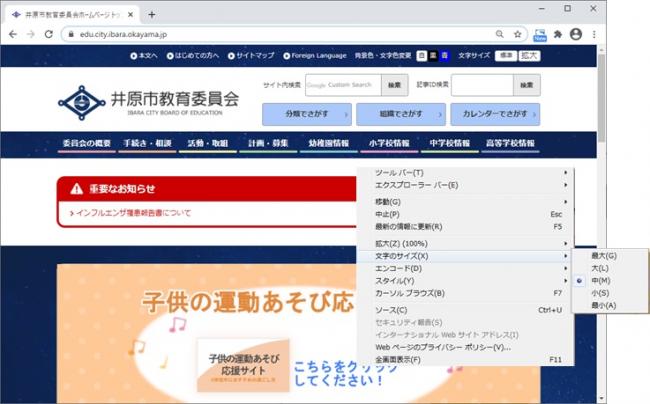Click the address bar URL
The width and height of the screenshot is (650, 404).
tap(124, 34)
